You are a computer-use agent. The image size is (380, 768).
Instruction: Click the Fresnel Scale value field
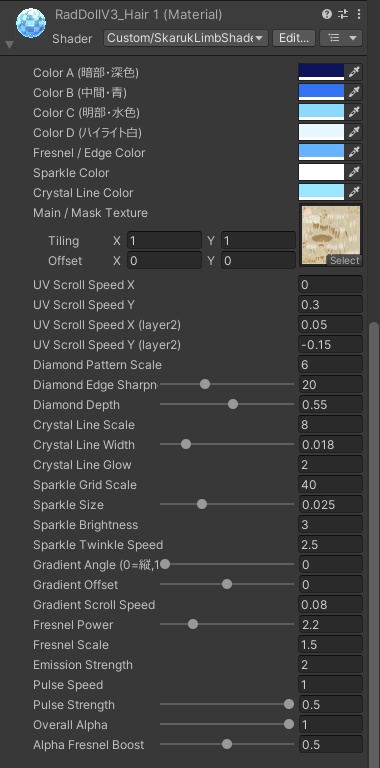331,645
